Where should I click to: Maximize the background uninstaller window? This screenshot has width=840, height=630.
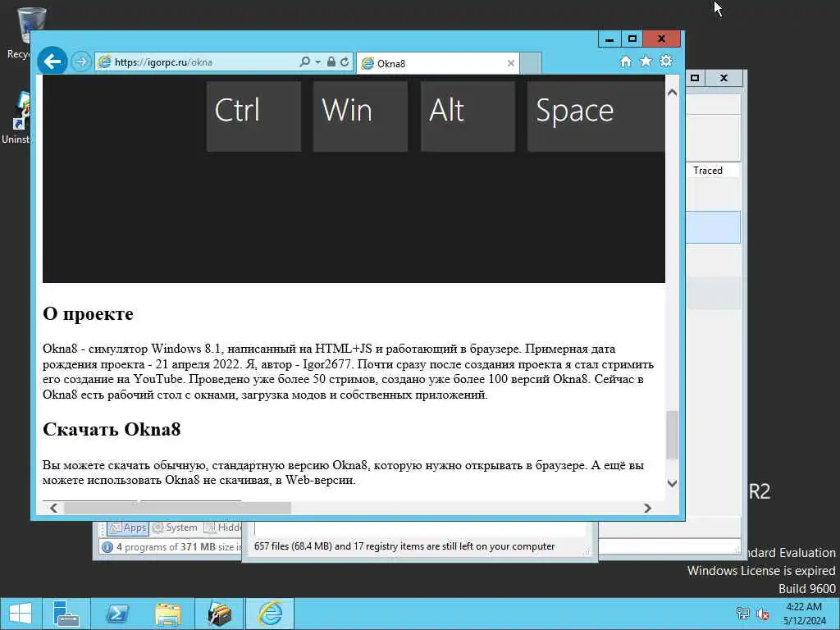coord(695,78)
